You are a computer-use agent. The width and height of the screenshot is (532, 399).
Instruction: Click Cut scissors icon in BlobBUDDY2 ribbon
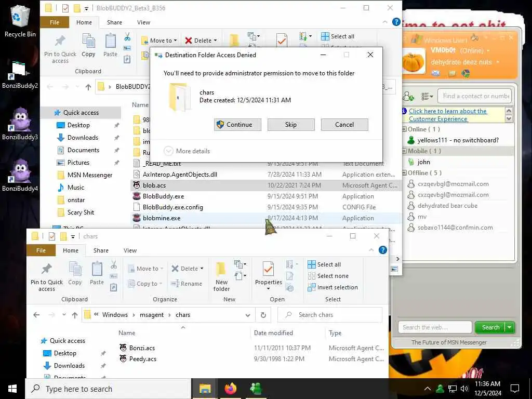tap(127, 37)
